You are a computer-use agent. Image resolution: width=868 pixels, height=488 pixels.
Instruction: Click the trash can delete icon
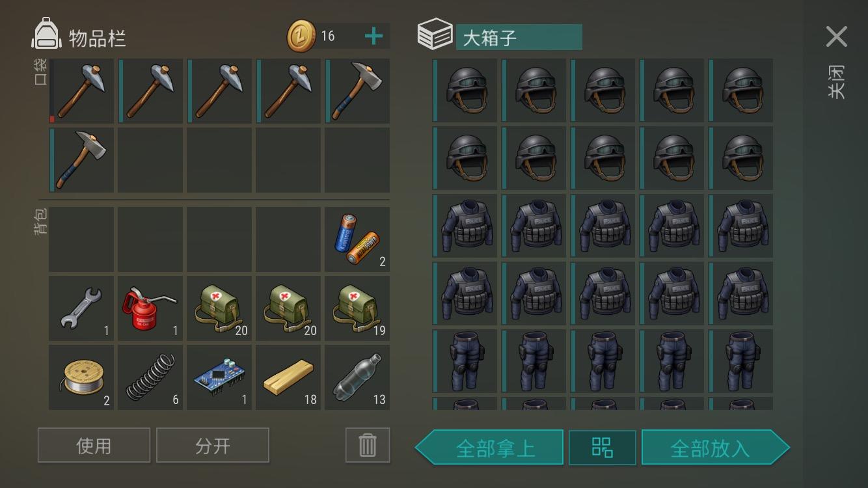[x=368, y=445]
